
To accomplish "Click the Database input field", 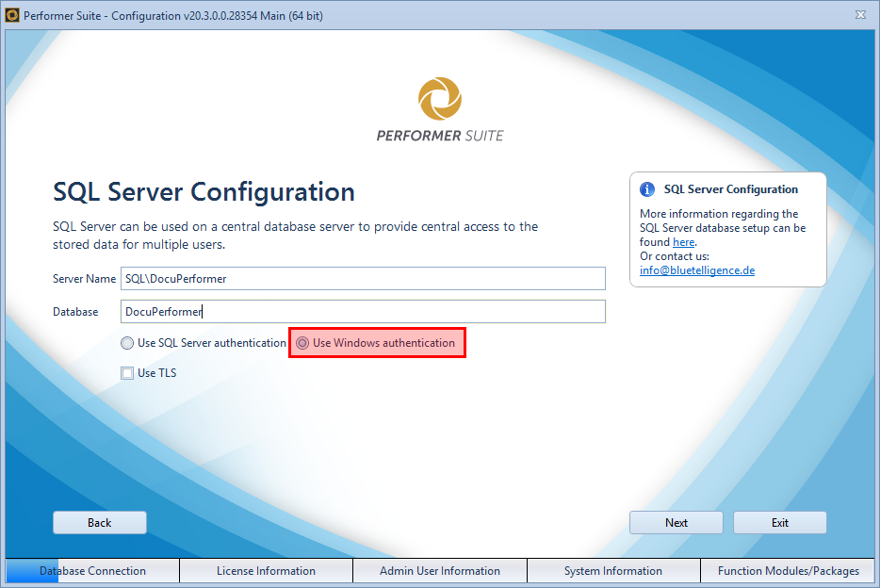I will 362,311.
